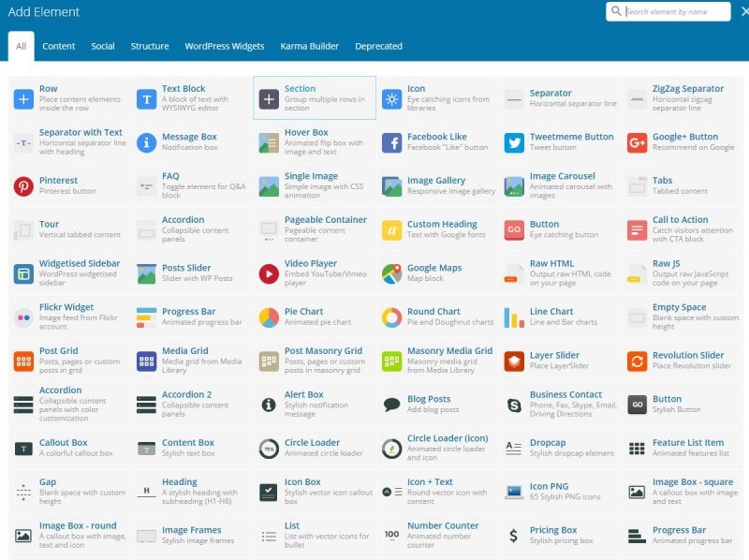The width and height of the screenshot is (749, 560).
Task: Click the search element by name field
Action: pos(676,12)
